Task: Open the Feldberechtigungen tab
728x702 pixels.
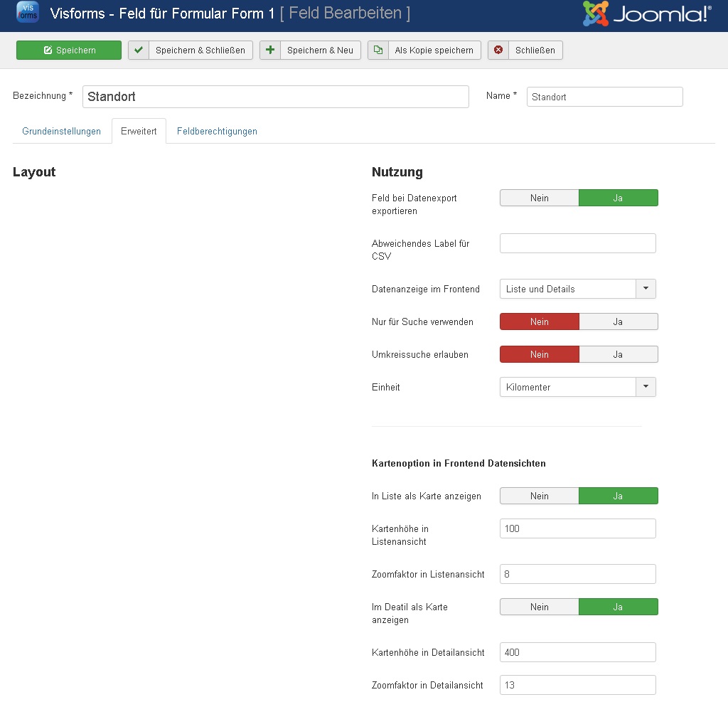Action: point(217,132)
